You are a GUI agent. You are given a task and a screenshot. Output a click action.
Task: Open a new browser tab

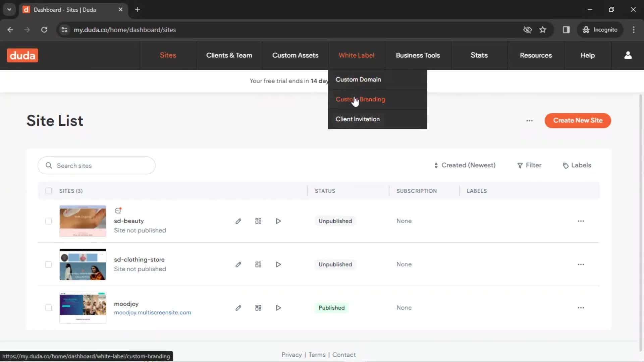click(138, 9)
